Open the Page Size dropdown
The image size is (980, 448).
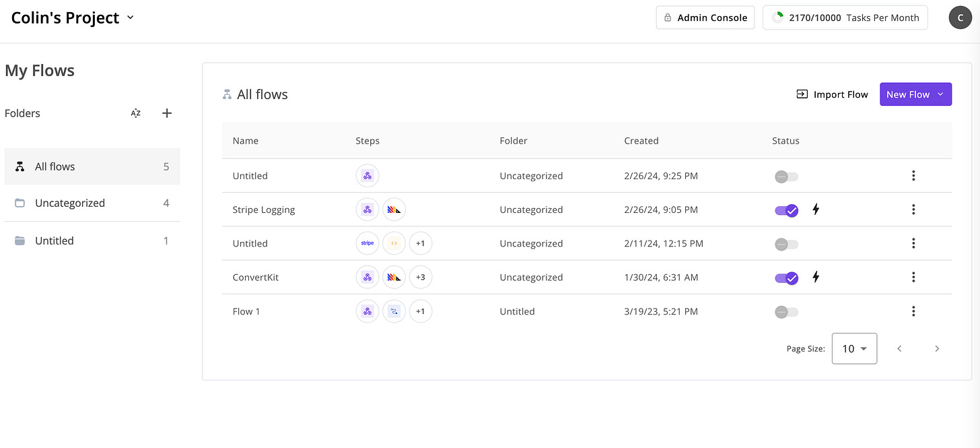click(x=854, y=348)
